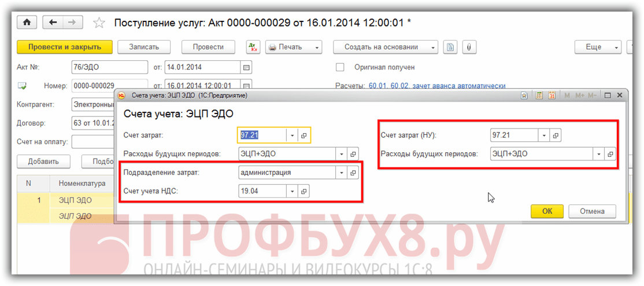644x286 pixels.
Task: Click the Провести и закрыть button
Action: click(64, 47)
